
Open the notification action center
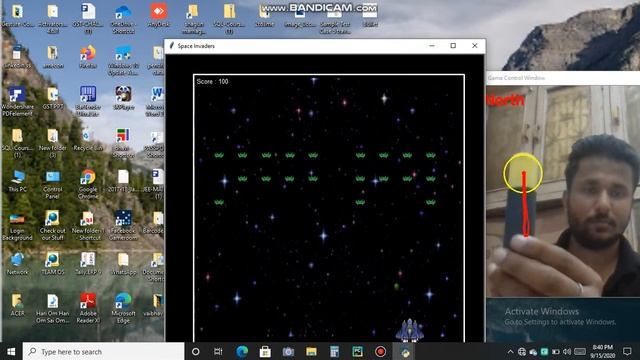click(627, 351)
